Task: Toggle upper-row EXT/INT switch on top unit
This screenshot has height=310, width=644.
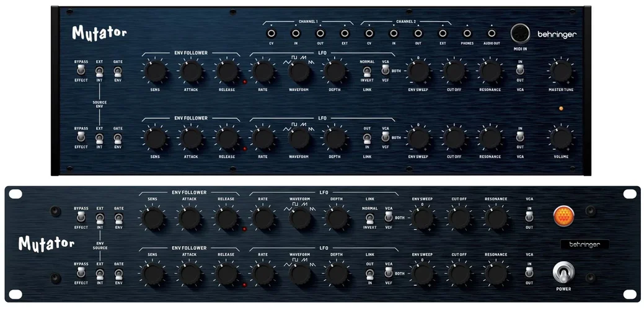Action: 99,71
